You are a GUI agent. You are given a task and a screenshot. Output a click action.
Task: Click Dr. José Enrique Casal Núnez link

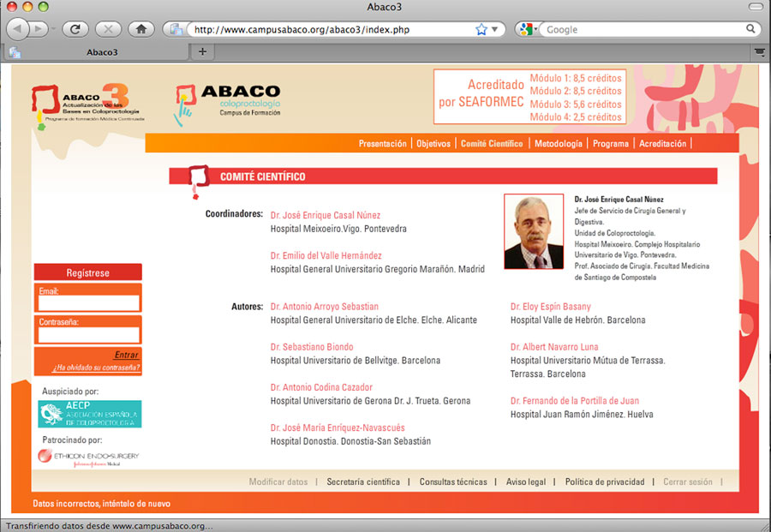326,215
